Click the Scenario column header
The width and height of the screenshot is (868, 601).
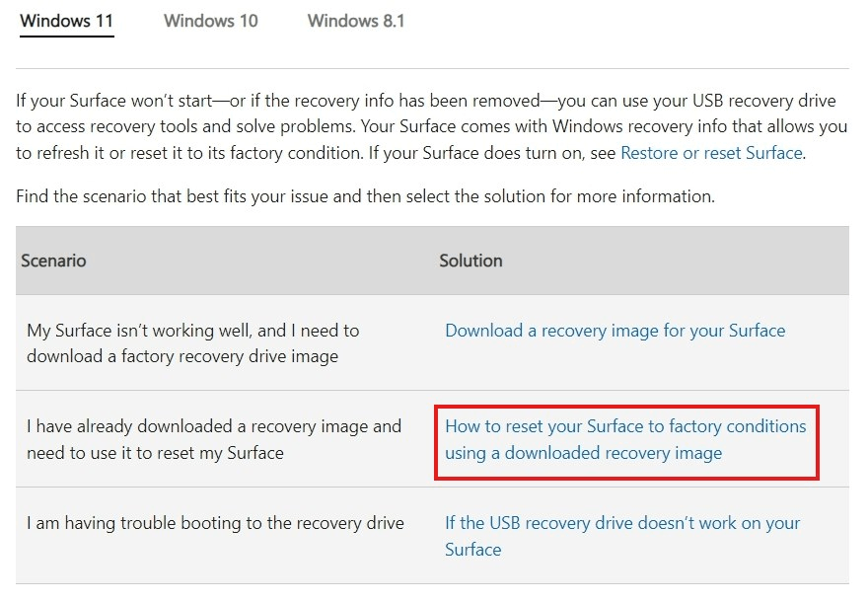[53, 261]
